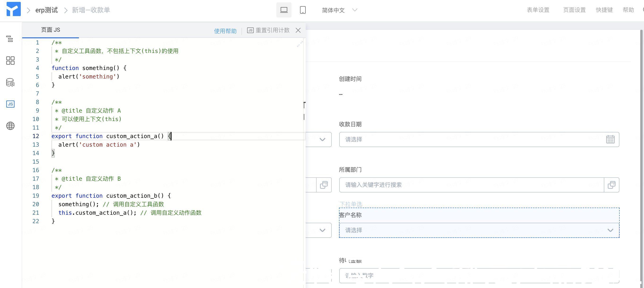Click the 请输入数字 number input field

[x=479, y=276]
